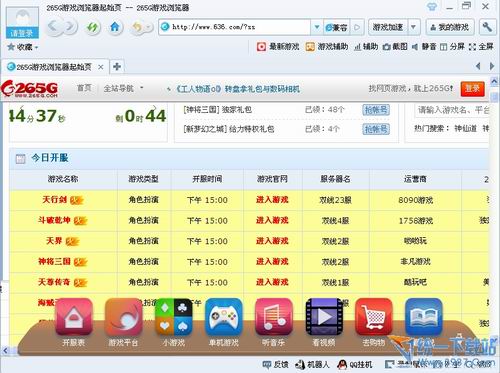
Task: Click the 最新游戏 toolbar item
Action: pos(278,47)
